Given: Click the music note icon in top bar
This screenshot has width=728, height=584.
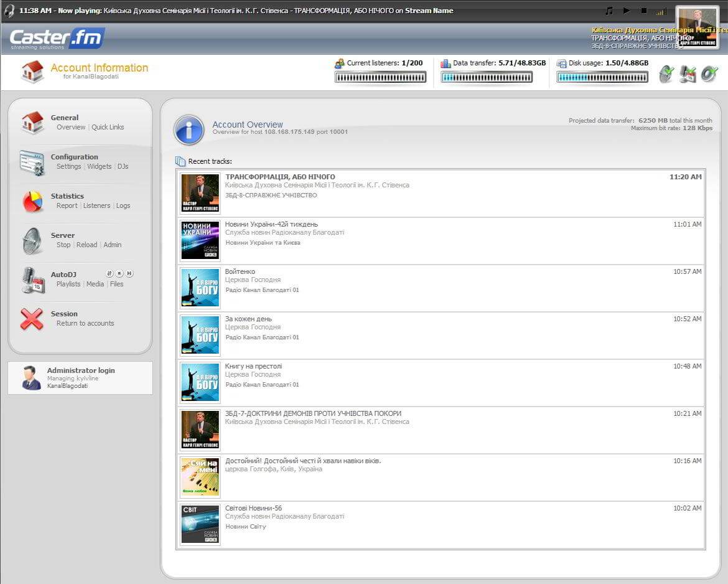Looking at the screenshot, I should point(609,11).
